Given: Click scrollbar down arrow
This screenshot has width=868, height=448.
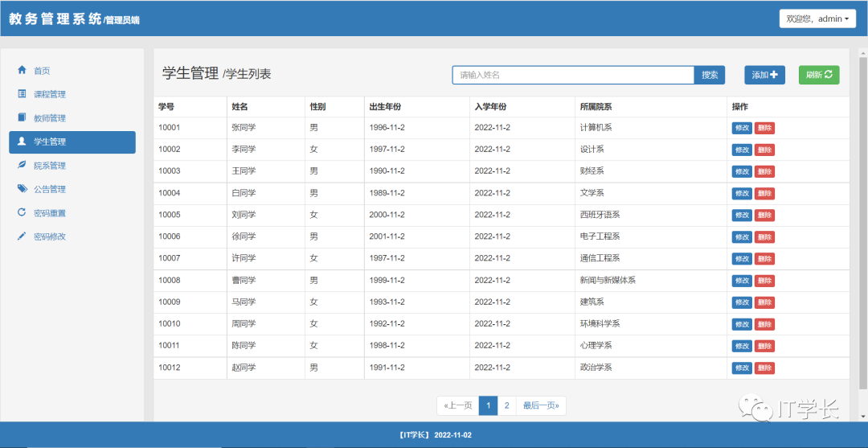Looking at the screenshot, I should (862, 415).
